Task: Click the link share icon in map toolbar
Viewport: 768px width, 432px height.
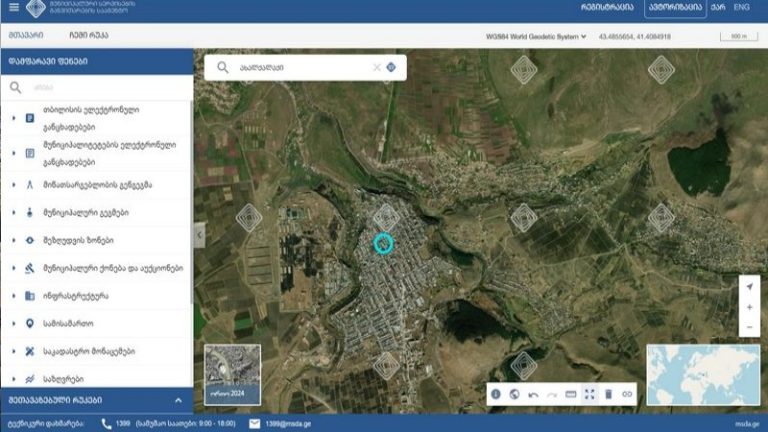Action: (x=627, y=394)
